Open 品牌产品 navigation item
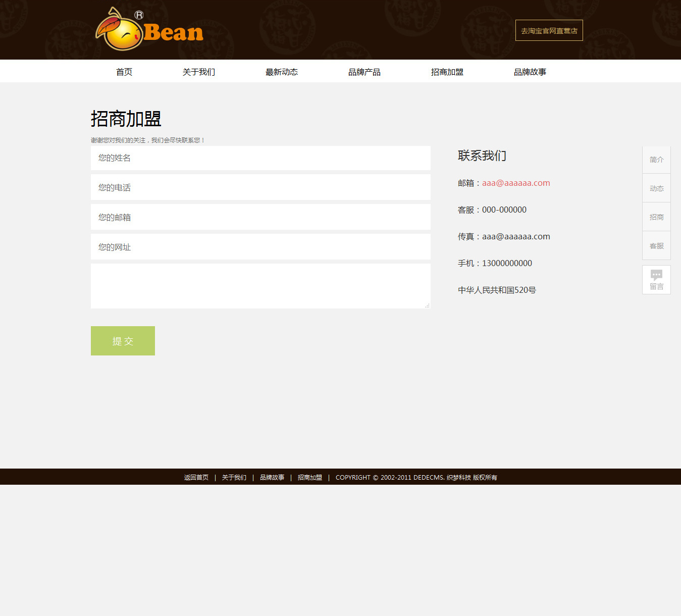 [364, 72]
